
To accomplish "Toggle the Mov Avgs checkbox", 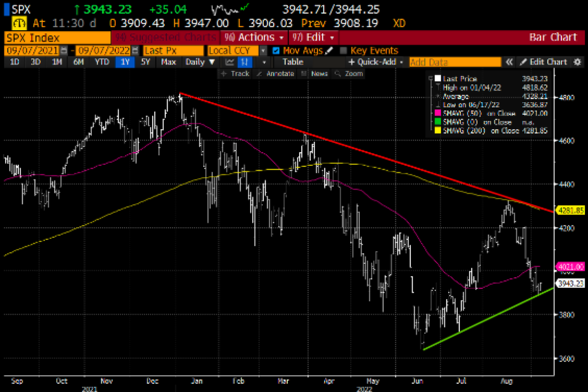I will [x=276, y=50].
